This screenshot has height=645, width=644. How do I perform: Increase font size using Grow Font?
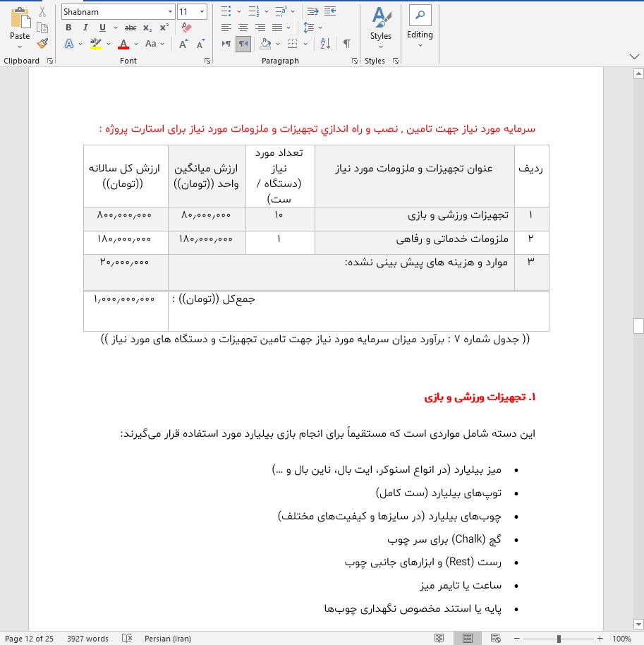tap(183, 44)
